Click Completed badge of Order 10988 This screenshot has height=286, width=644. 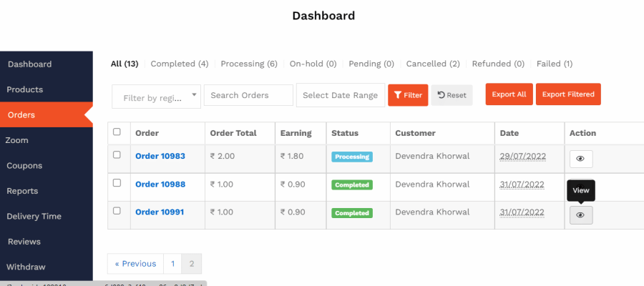(x=352, y=185)
